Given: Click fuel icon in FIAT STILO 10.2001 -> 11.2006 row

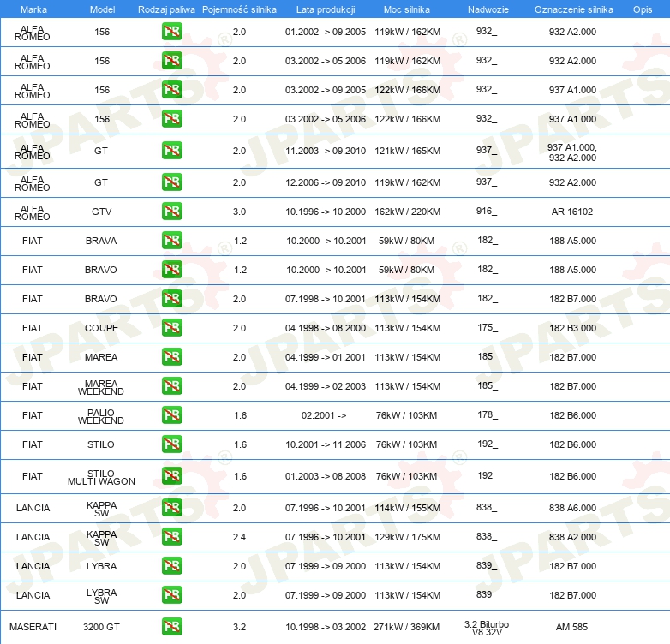Looking at the screenshot, I should (171, 444).
